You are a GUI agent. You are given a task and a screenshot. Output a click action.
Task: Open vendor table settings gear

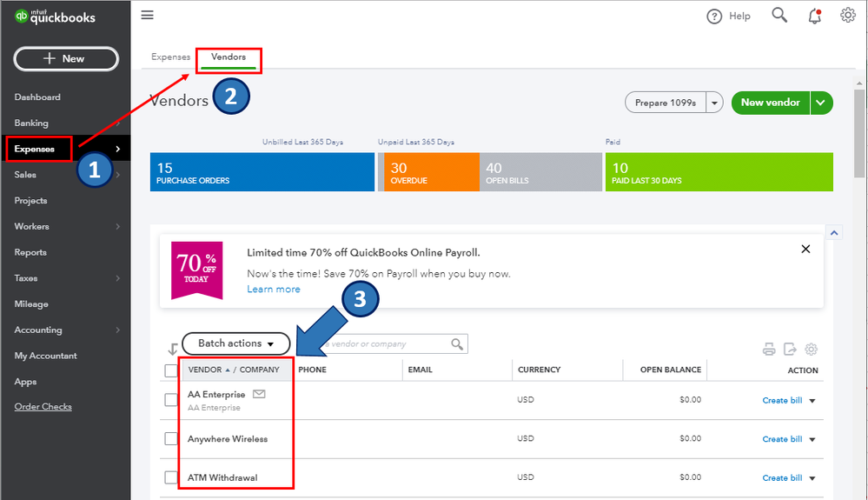pos(811,349)
